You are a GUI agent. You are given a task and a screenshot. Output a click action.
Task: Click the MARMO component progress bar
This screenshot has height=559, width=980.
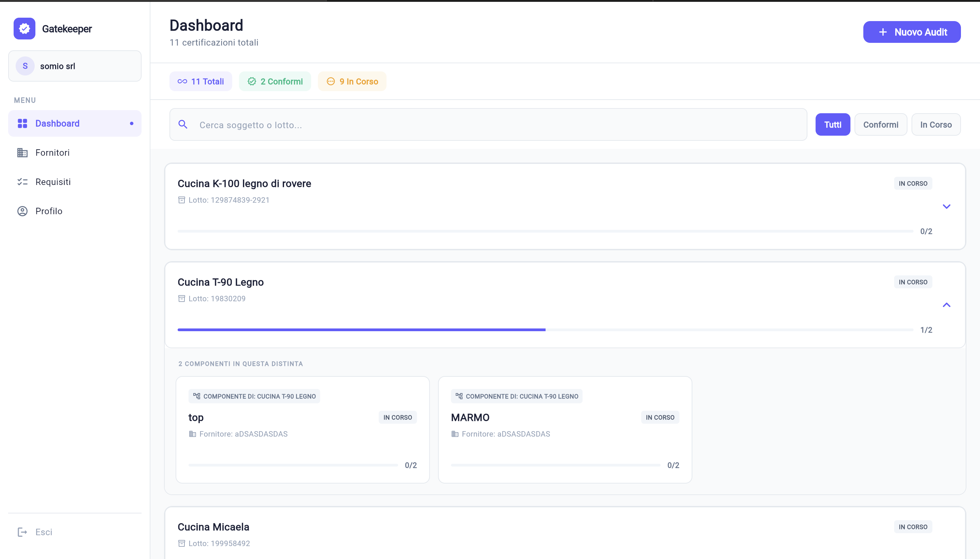coord(555,465)
